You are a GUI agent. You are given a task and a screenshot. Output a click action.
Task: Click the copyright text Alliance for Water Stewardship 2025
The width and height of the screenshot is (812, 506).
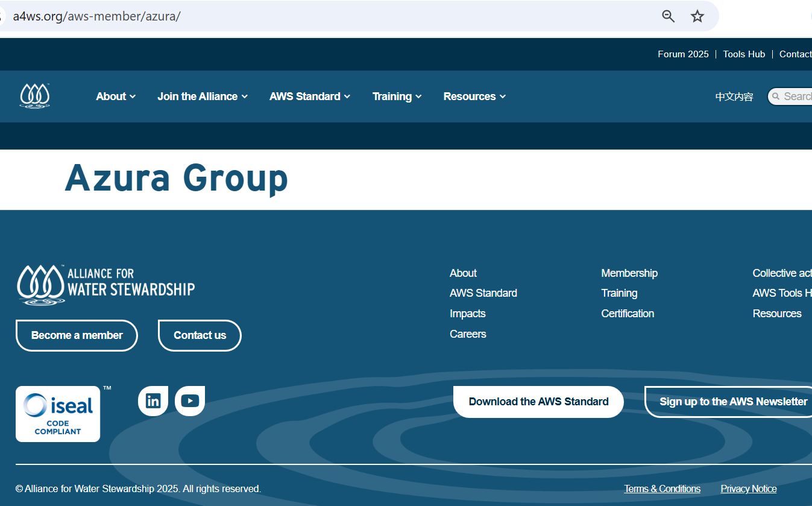pos(138,489)
